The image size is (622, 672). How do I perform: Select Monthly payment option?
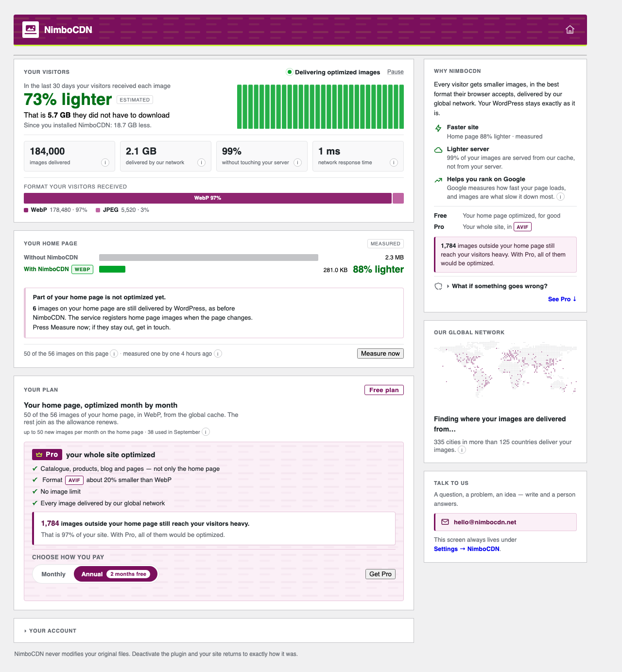tap(53, 574)
